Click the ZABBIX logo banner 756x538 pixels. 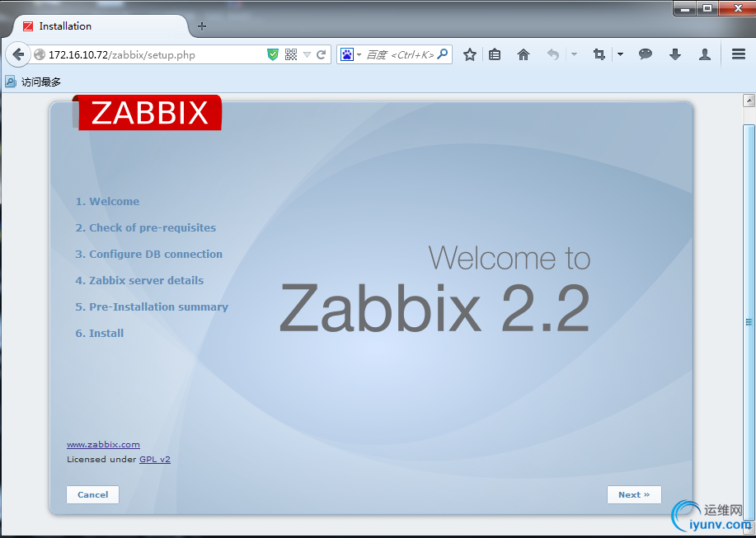pos(147,113)
